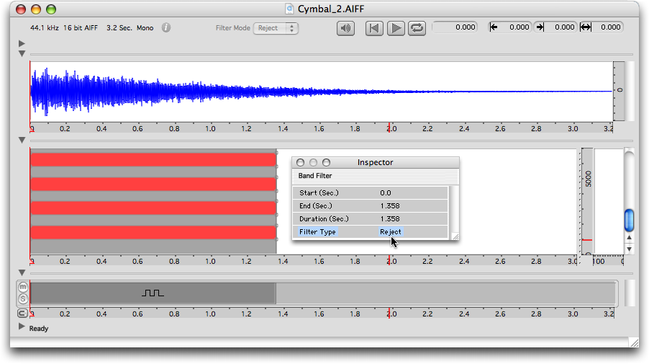
Task: Click the Duration (Sec.) value 1.358
Action: tap(389, 219)
